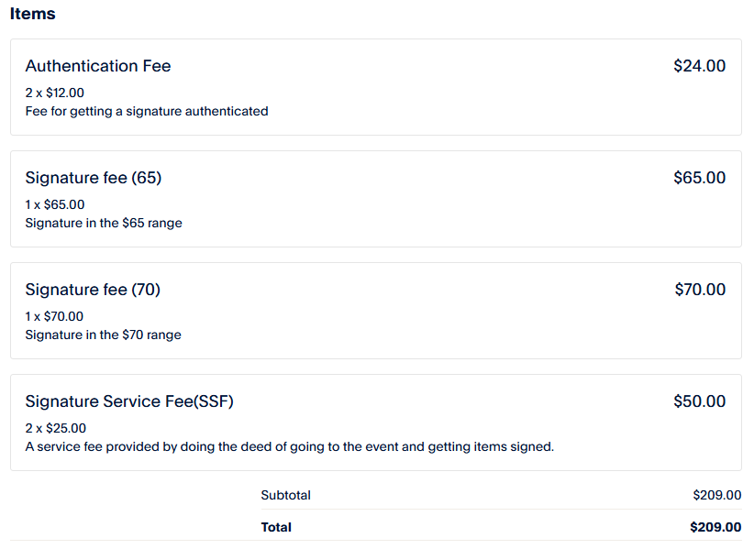Click the bold Total $209.00 amount
The width and height of the screenshot is (754, 560).
(715, 527)
